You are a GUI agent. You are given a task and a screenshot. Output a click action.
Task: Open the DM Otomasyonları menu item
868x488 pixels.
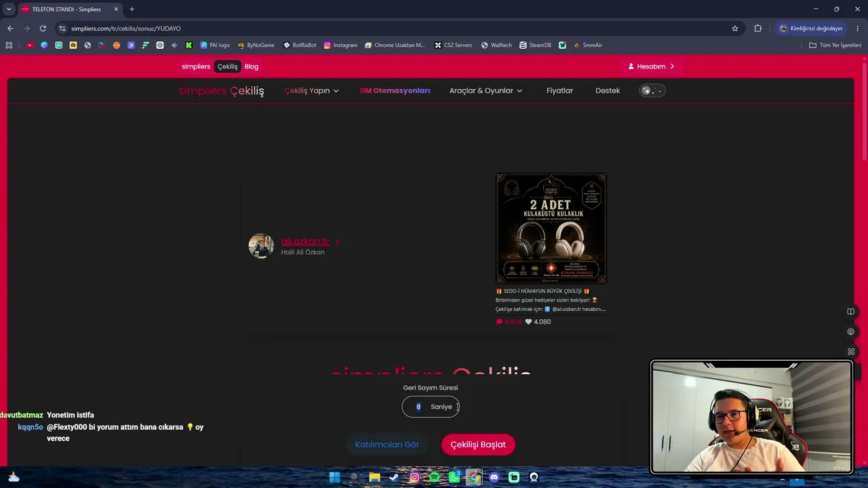pos(395,91)
